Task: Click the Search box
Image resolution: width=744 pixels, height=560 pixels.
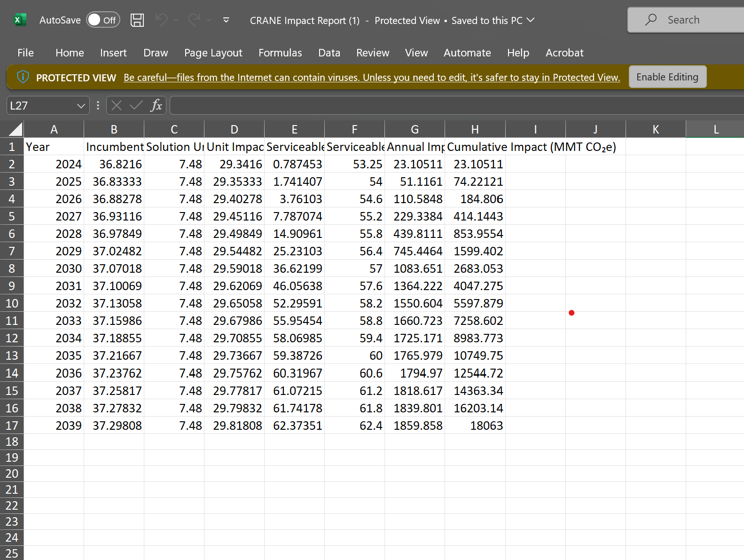Action: (x=686, y=20)
